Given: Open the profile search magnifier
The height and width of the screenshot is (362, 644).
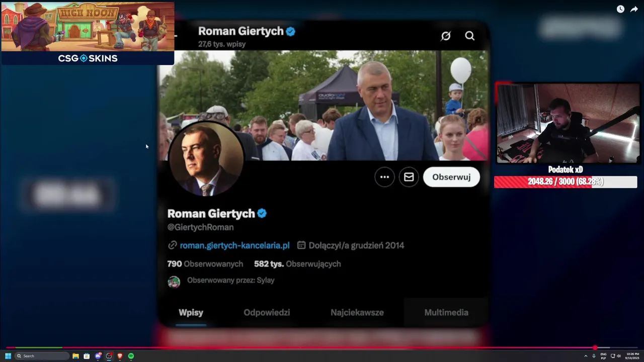Looking at the screenshot, I should pos(469,36).
